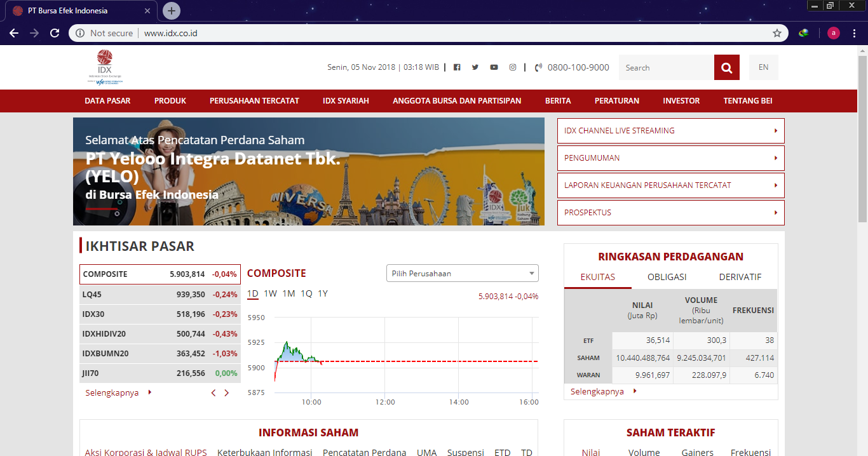This screenshot has width=868, height=456.
Task: Select the JII70 index row
Action: (x=160, y=373)
